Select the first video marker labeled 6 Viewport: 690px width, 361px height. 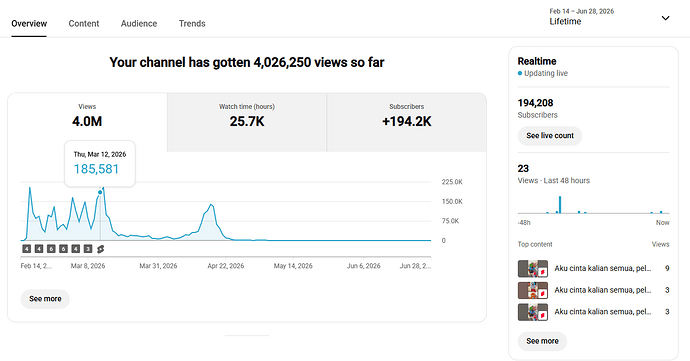point(51,249)
